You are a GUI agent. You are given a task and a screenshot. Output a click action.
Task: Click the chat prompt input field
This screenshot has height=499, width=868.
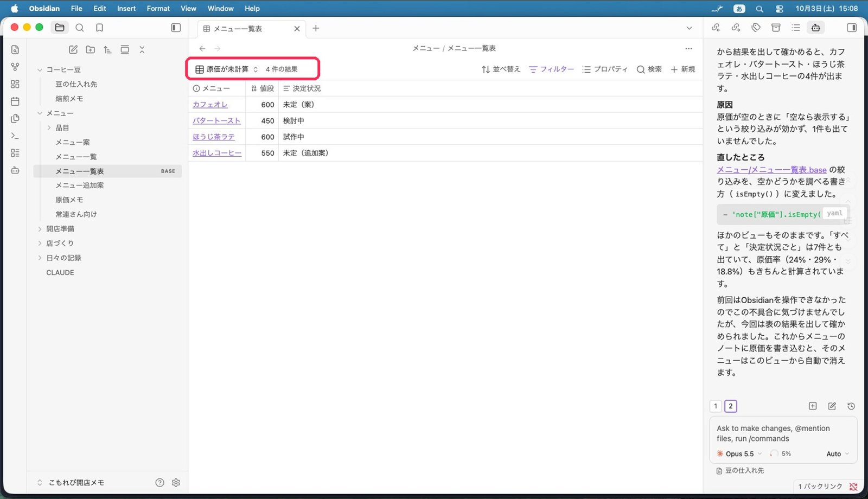(783, 433)
